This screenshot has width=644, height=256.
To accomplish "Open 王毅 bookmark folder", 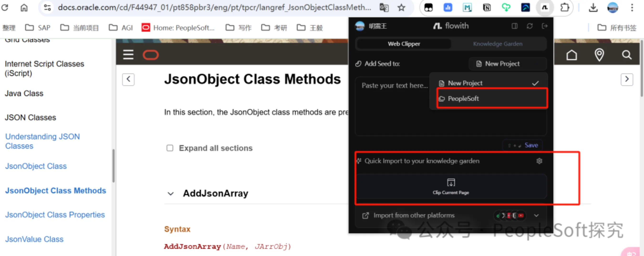I will click(x=310, y=27).
